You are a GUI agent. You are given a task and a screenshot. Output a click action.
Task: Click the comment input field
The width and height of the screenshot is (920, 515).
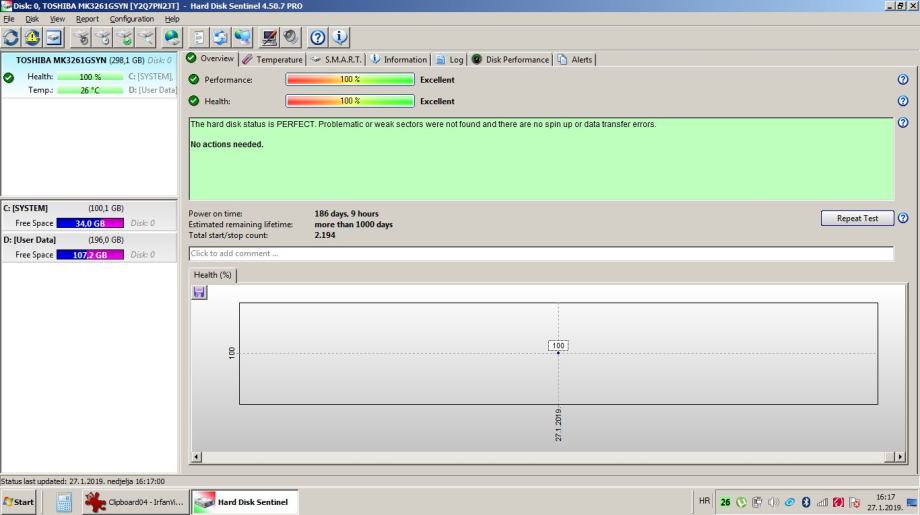pos(541,253)
